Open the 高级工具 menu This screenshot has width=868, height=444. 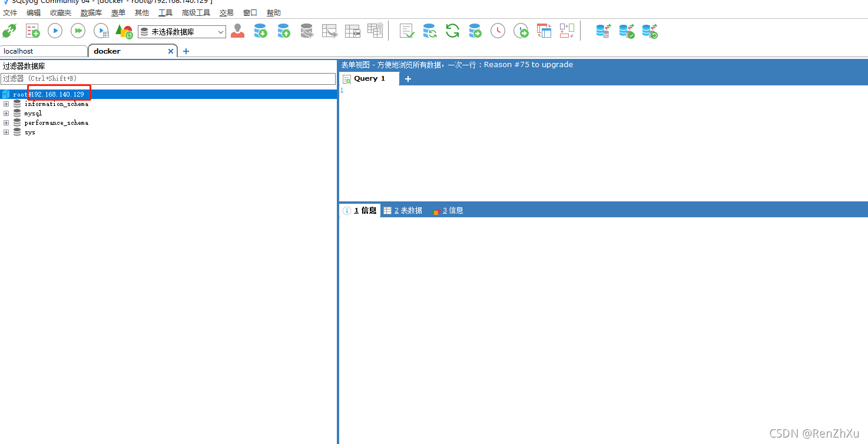pyautogui.click(x=196, y=12)
